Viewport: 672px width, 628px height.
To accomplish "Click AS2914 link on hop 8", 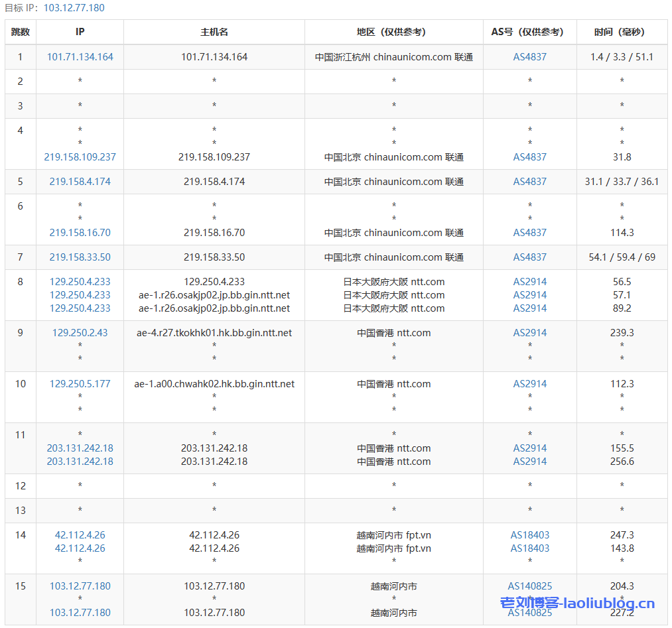I will [x=529, y=281].
